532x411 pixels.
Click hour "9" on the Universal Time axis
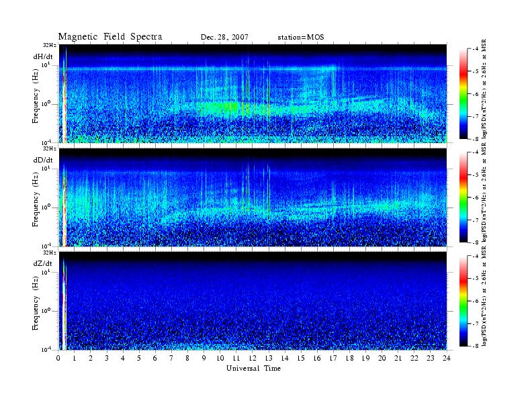pos(204,359)
